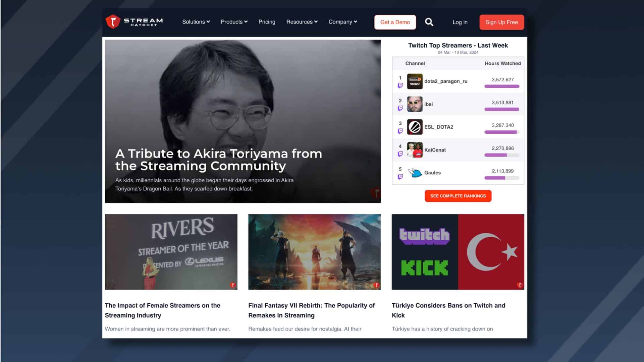Screen dimensions: 644x362
Task: Expand the Resources dropdown
Action: coord(302,22)
